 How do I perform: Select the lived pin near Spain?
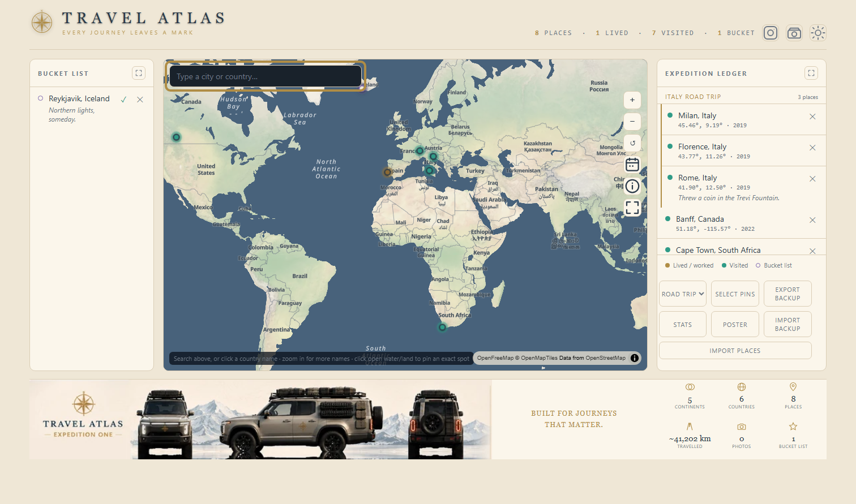(x=387, y=172)
